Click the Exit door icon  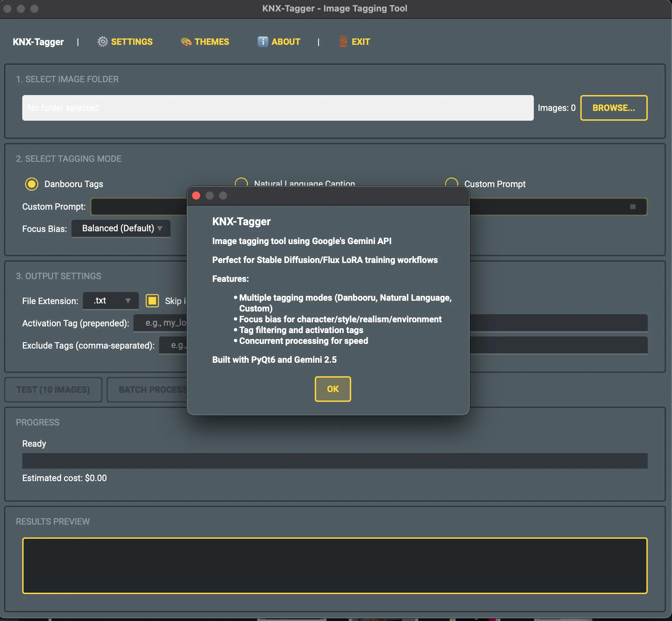pos(343,41)
